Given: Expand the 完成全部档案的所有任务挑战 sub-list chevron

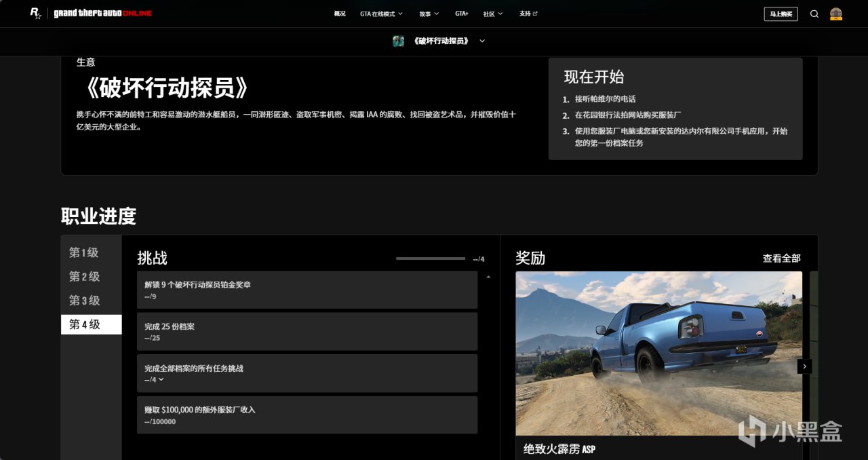Looking at the screenshot, I should click(161, 379).
